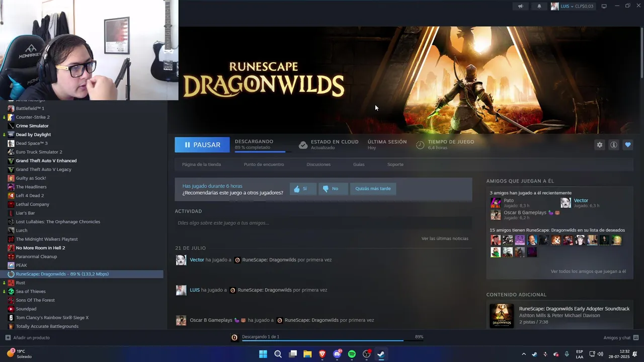Open Early Adopter Soundtrack thumbnail
The height and width of the screenshot is (362, 644).
click(502, 316)
